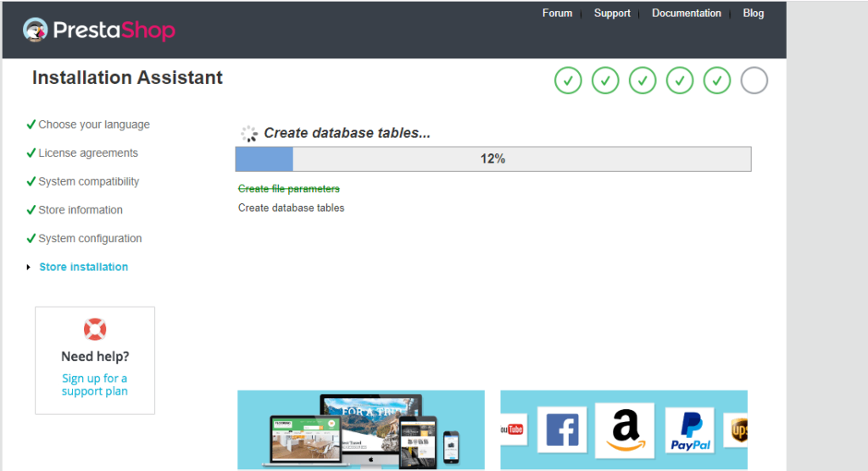Click checkmark beside System configuration

[x=31, y=238]
